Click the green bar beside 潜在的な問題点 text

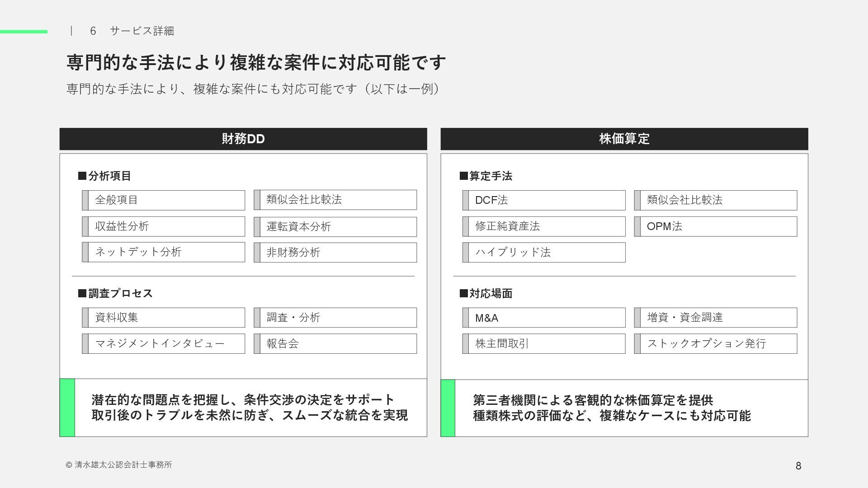click(67, 408)
